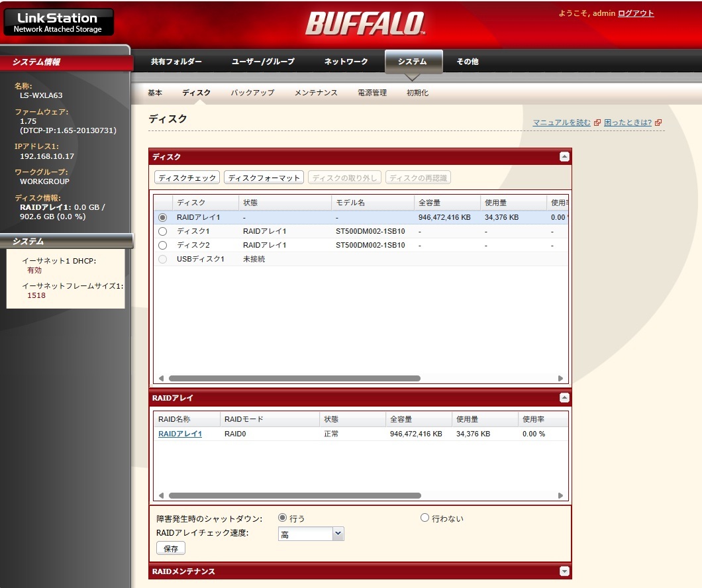Click the BUFFALO logo
This screenshot has height=588, width=702.
(x=366, y=24)
